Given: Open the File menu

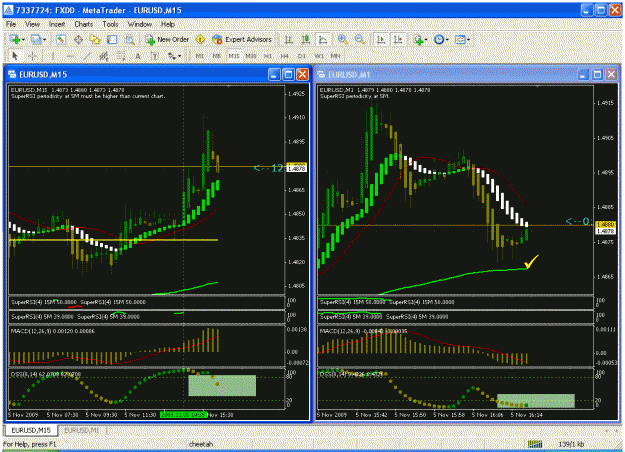Looking at the screenshot, I should [x=11, y=24].
